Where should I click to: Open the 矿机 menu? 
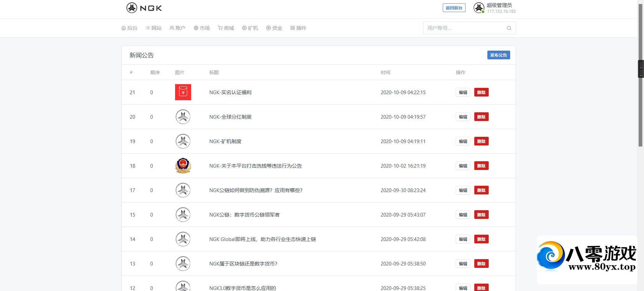click(250, 28)
